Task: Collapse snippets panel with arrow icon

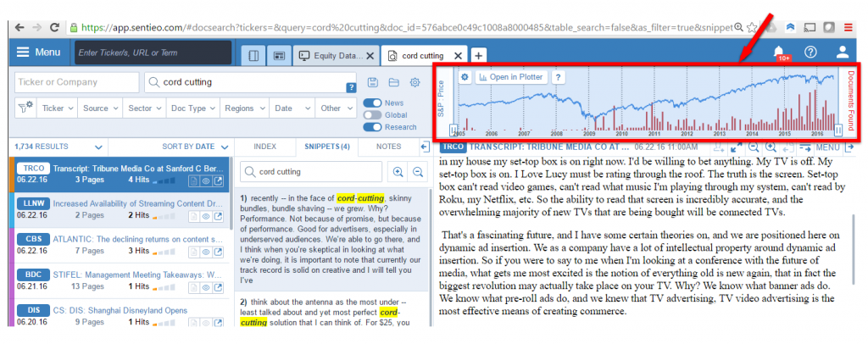Action: [426, 147]
